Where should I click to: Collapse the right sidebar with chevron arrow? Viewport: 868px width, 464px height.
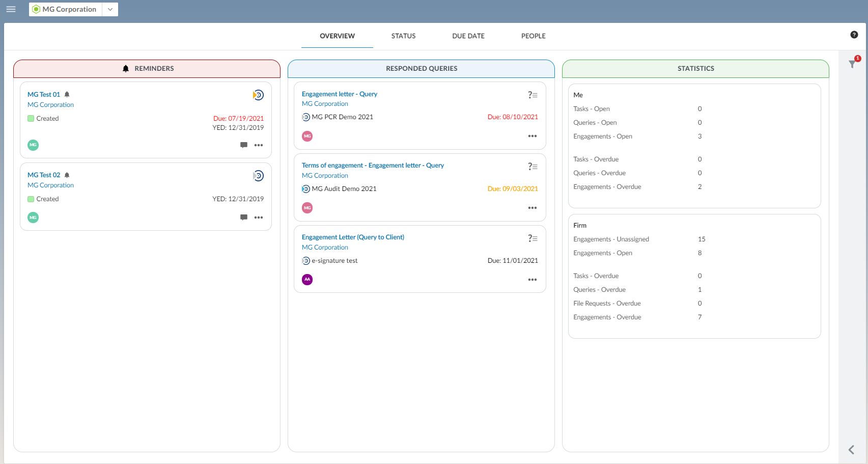[x=851, y=450]
